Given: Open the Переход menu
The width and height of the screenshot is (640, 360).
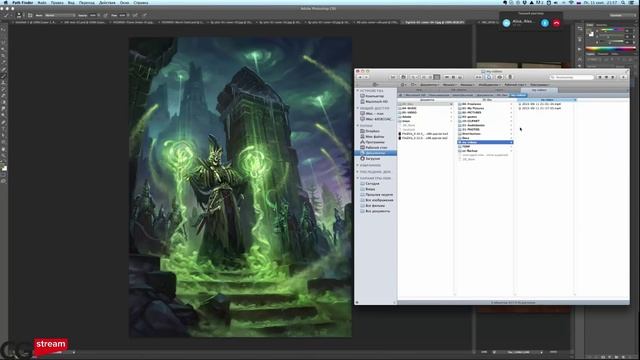Looking at the screenshot, I should pyautogui.click(x=87, y=2).
